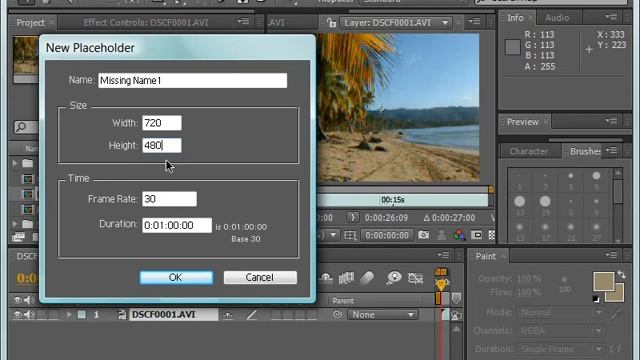Open the Paint Mode dropdown showing Normal
This screenshot has width=640, height=360.
point(562,313)
